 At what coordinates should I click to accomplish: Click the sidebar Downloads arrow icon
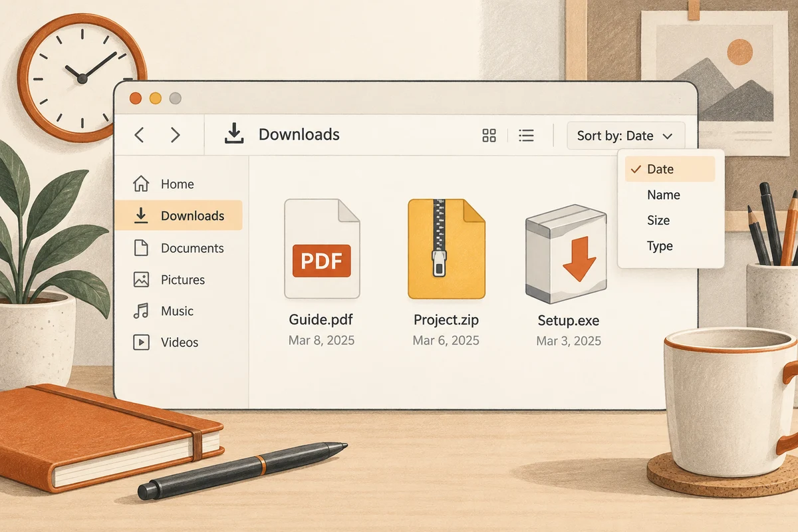click(x=141, y=215)
